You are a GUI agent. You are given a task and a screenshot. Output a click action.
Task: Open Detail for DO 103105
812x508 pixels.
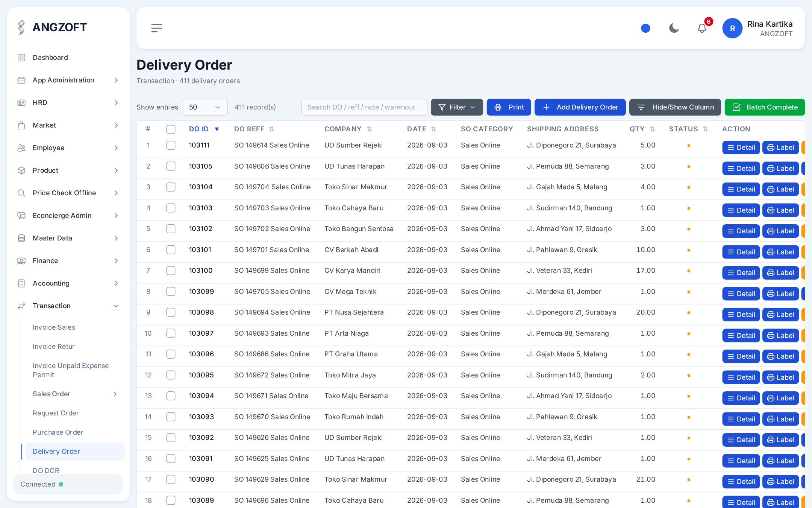[x=741, y=169]
